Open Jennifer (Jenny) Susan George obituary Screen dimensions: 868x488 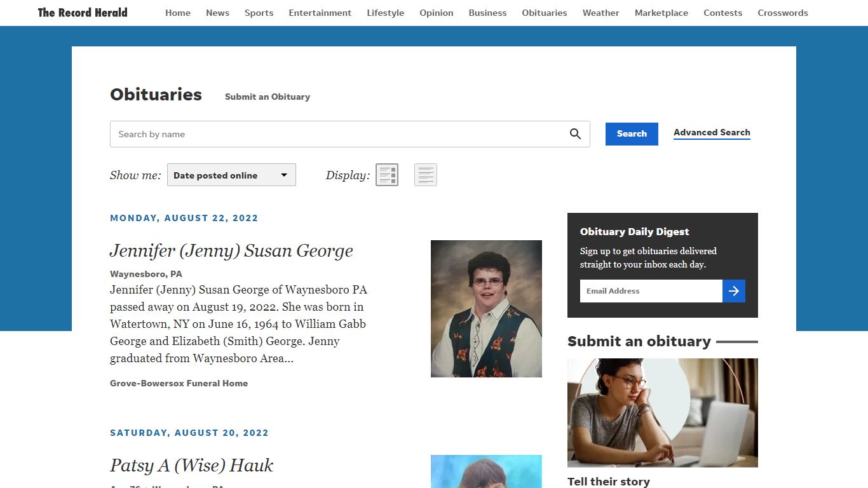pos(231,251)
